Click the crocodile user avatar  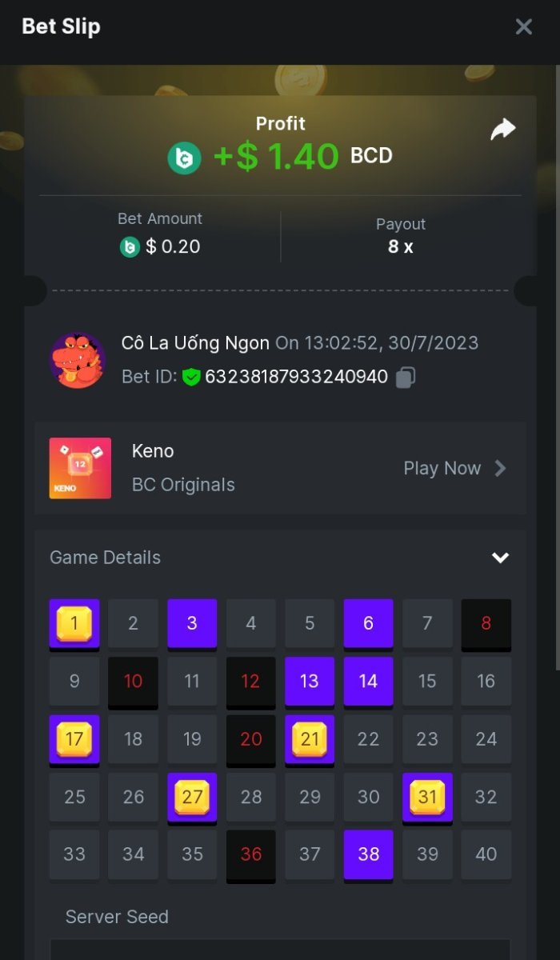point(78,360)
